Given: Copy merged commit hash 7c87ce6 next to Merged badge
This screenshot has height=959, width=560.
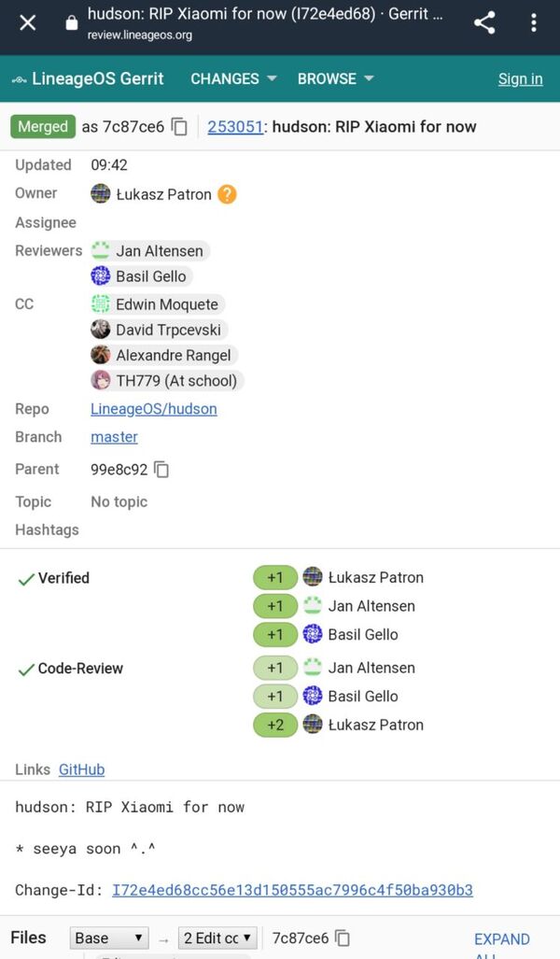Looking at the screenshot, I should pos(179,127).
